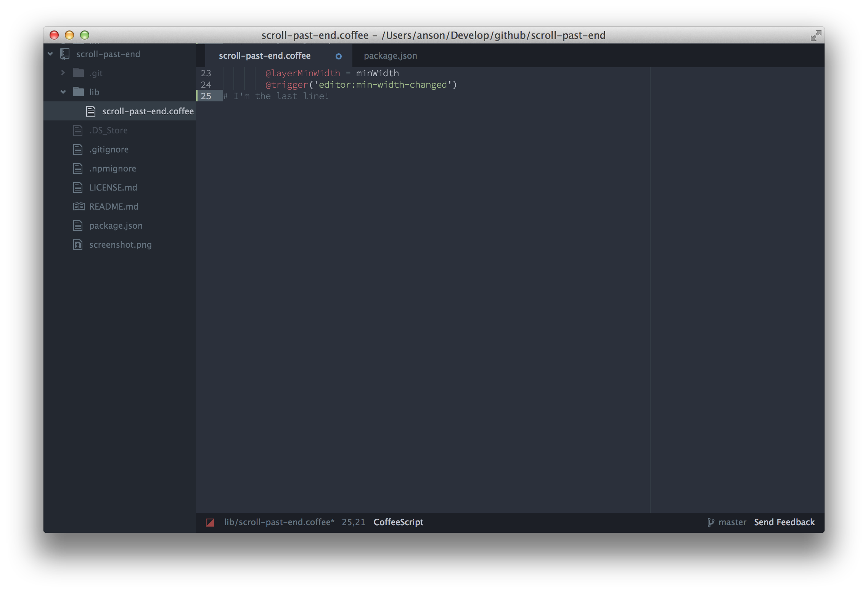Switch to the scroll-past-end.coffee tab
The image size is (868, 593).
[279, 56]
